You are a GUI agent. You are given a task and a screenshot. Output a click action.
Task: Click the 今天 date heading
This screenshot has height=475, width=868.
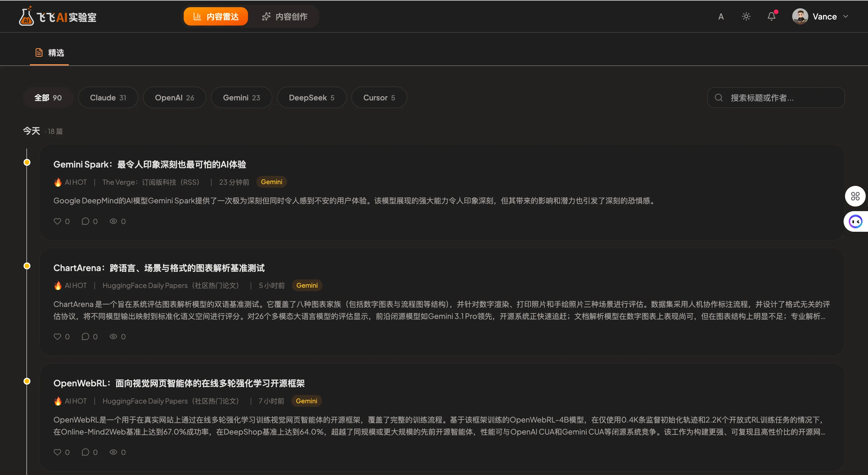point(31,131)
